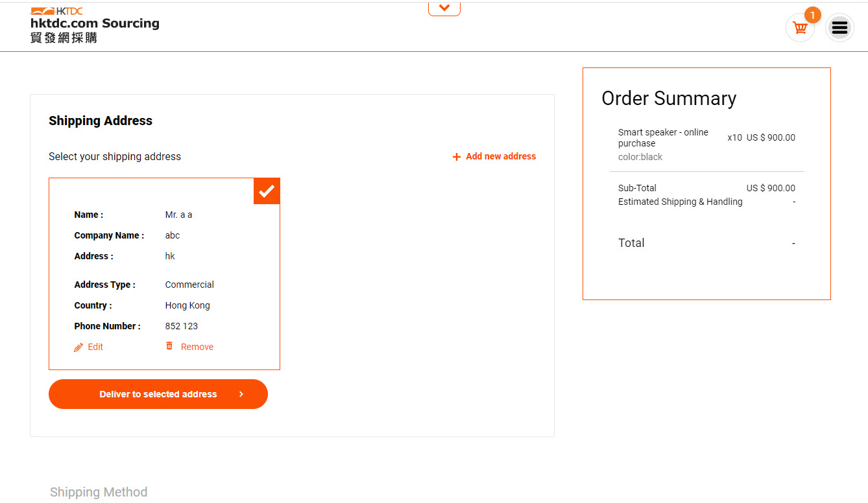Open the hamburger menu icon

coord(839,28)
